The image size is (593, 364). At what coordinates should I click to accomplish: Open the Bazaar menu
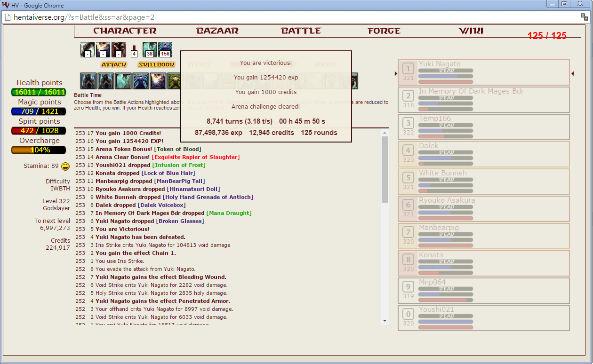click(x=217, y=31)
